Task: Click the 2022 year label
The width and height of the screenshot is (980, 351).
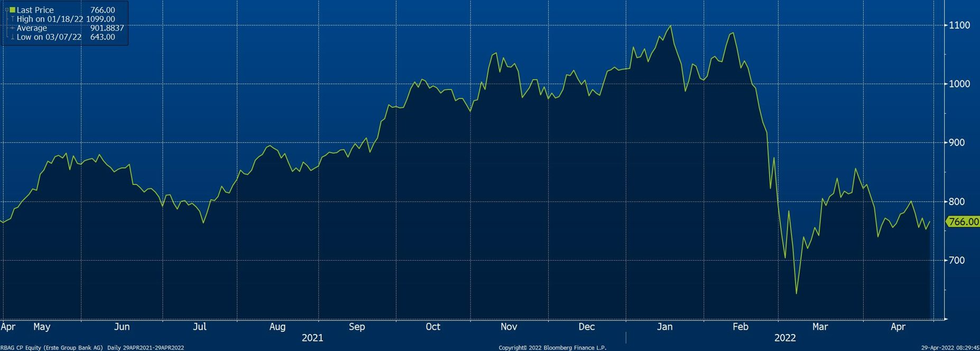Action: (x=785, y=338)
